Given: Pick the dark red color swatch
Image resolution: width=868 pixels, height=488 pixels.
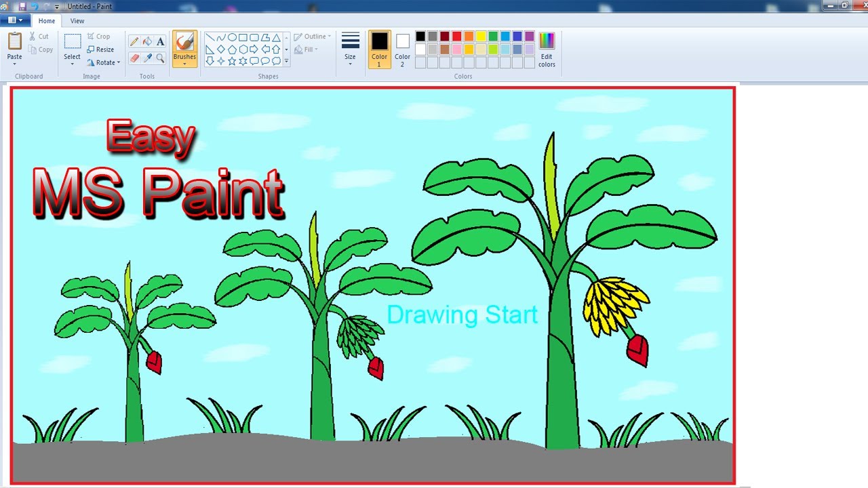Looking at the screenshot, I should [444, 37].
